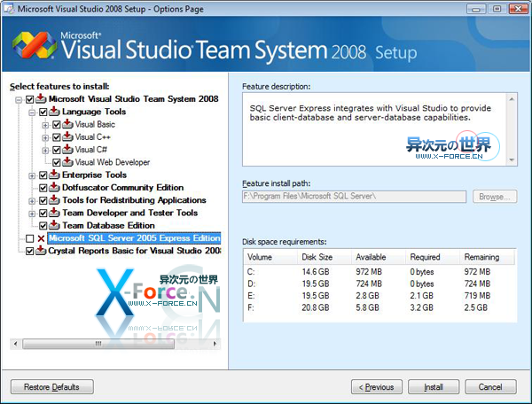
Task: Click feature tree scroll right arrow
Action: pos(215,344)
